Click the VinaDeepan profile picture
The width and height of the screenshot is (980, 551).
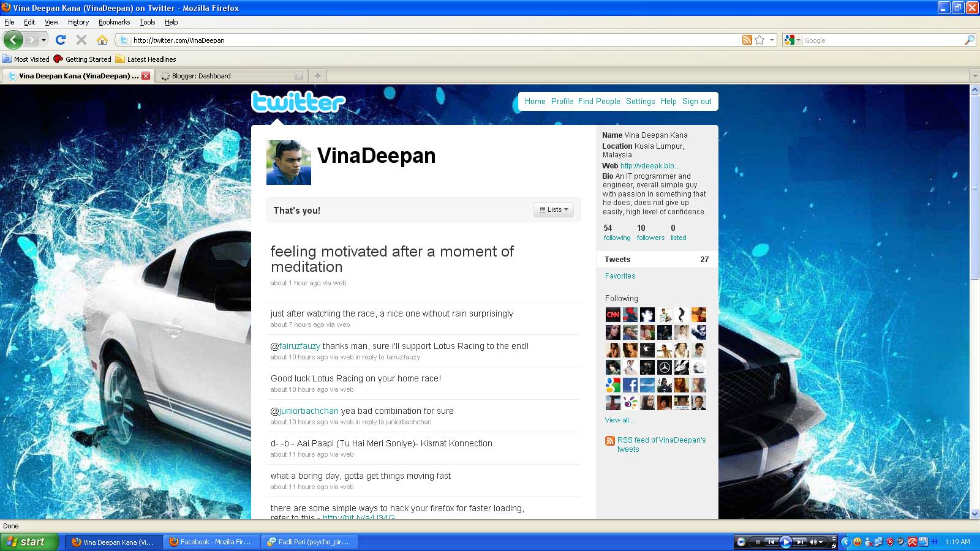[x=288, y=162]
